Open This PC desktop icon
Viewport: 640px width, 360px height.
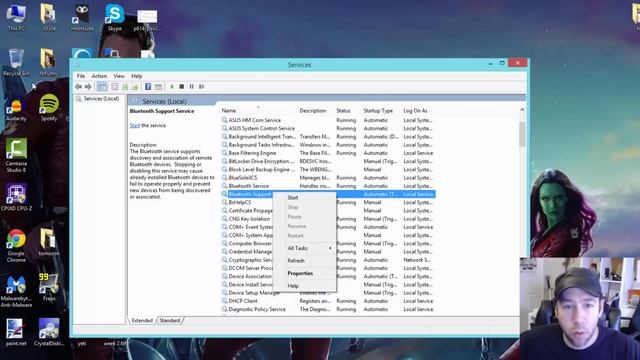click(x=16, y=17)
